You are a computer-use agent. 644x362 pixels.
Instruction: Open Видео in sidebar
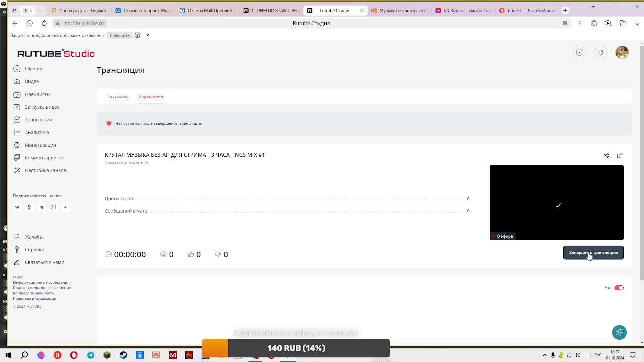[x=32, y=81]
